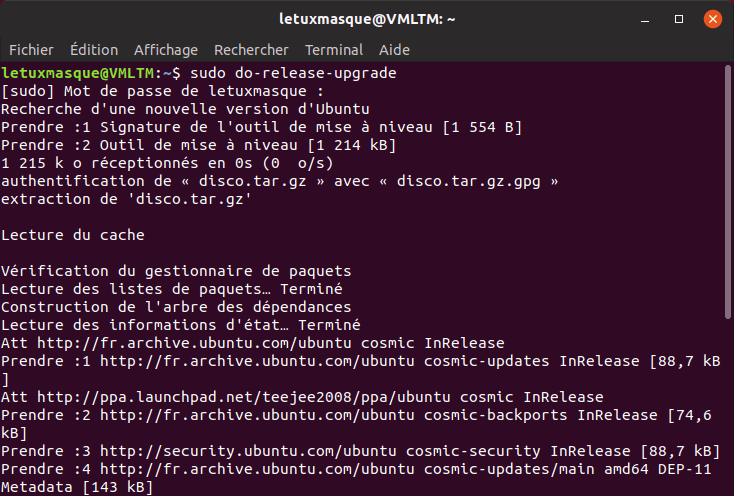This screenshot has height=496, width=734.
Task: Click the fr.archive.ubuntu.com cosmic InRelease URL
Action: tap(194, 343)
